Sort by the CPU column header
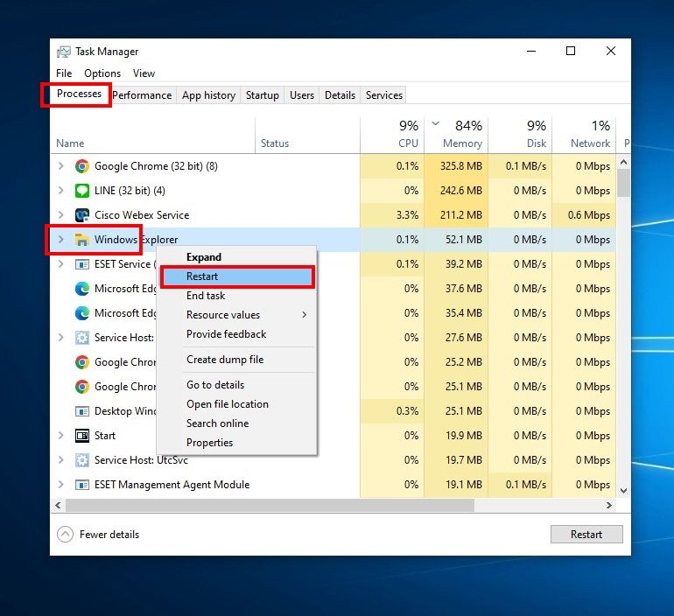This screenshot has width=674, height=616. point(392,136)
